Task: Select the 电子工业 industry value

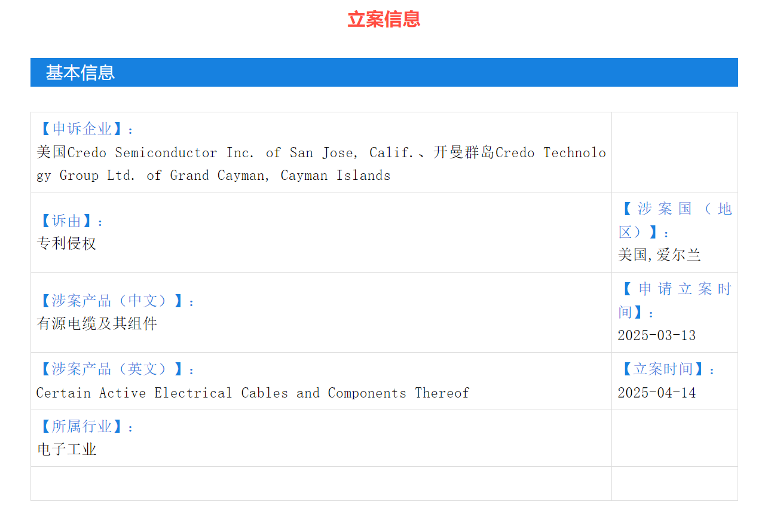Action: coord(66,450)
